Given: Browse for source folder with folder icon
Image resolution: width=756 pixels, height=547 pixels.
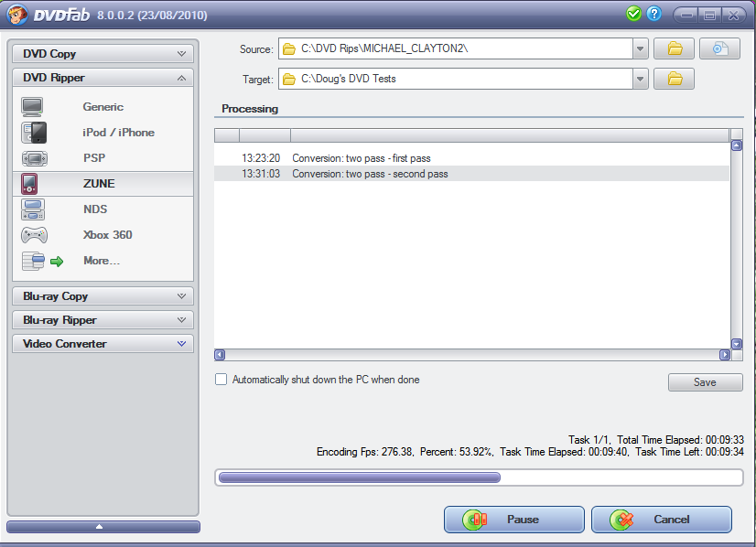Looking at the screenshot, I should 674,48.
